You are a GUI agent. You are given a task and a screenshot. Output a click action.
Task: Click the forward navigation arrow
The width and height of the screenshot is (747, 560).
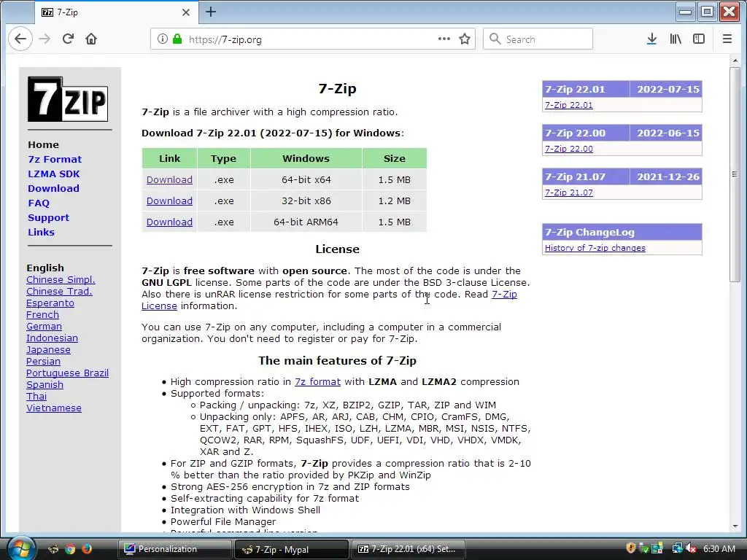click(x=44, y=39)
